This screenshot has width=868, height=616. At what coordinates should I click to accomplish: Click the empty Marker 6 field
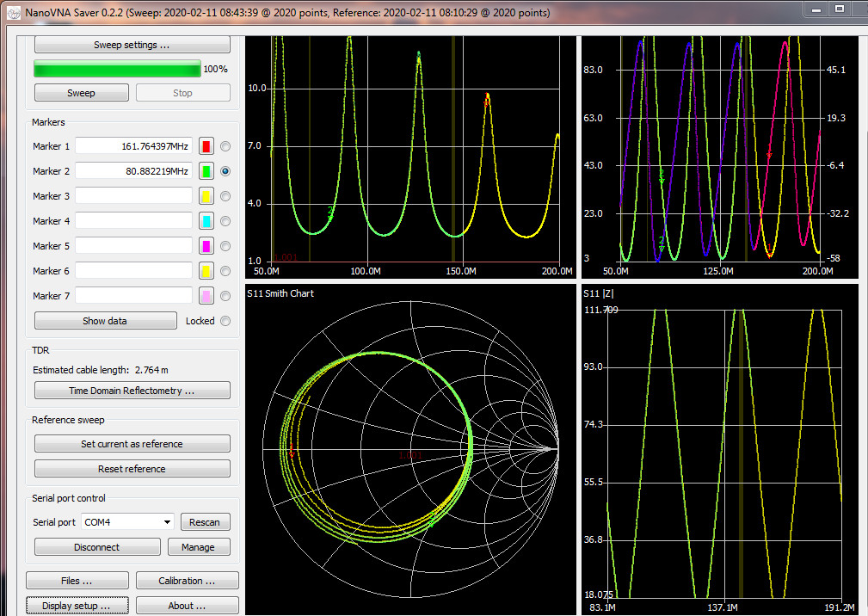pos(134,271)
